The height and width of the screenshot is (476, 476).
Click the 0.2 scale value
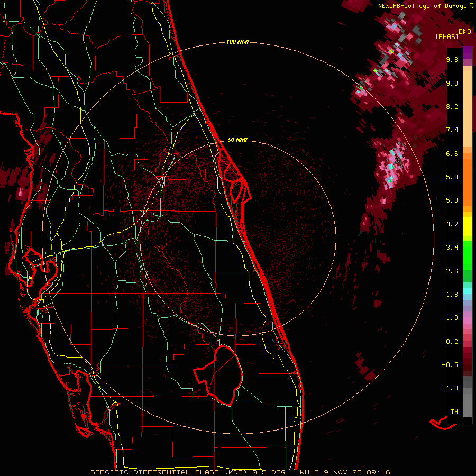click(452, 342)
